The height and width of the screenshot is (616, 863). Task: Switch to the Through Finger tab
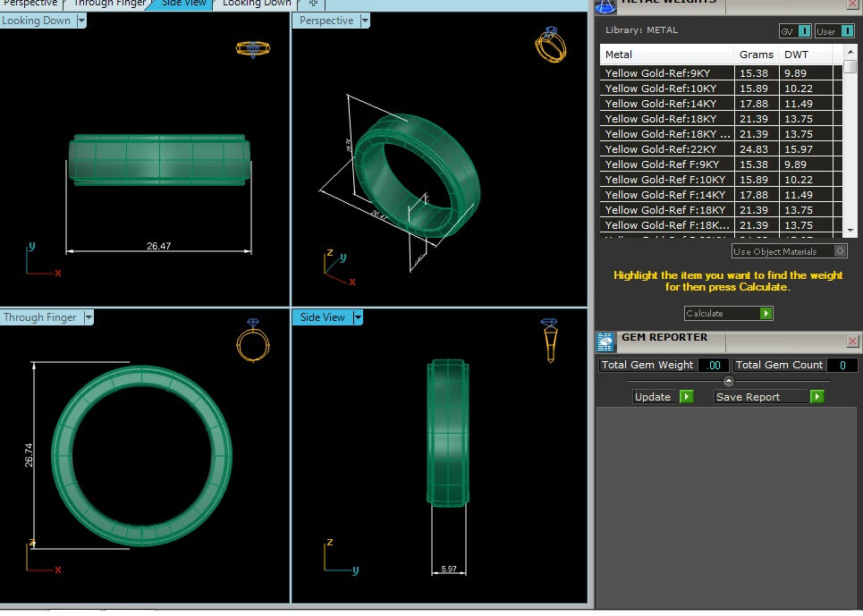(x=108, y=4)
